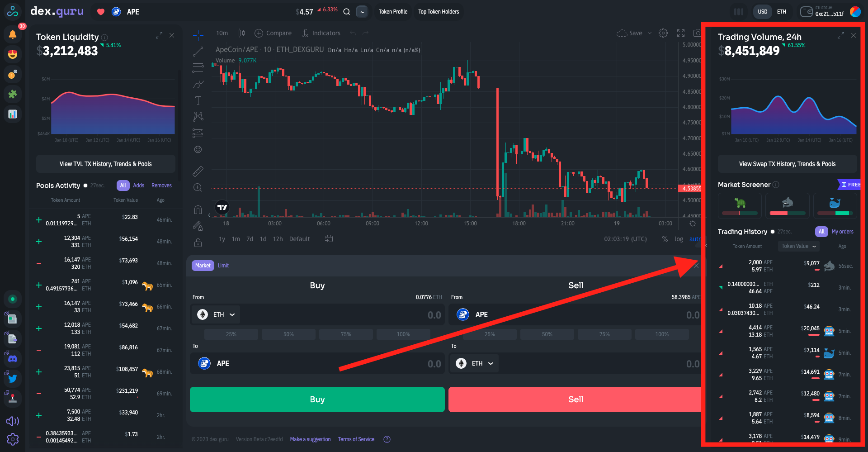Select the ruler measure tool
The width and height of the screenshot is (868, 452).
tap(198, 171)
